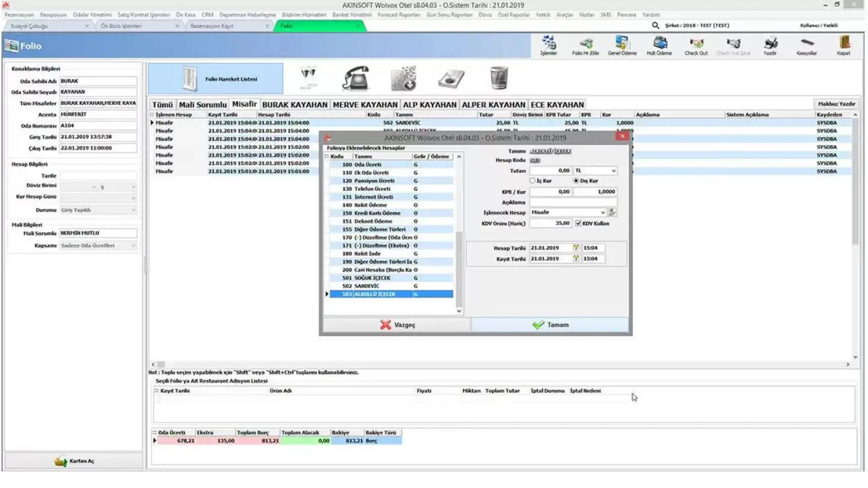This screenshot has height=488, width=868.
Task: Close the account dialog with red X
Action: (623, 136)
